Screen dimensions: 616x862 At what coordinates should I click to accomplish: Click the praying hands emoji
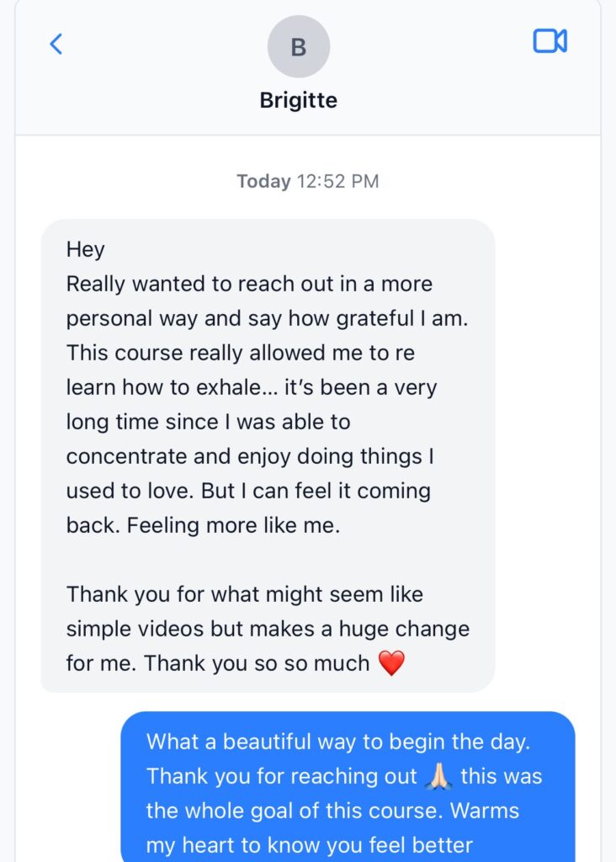tap(438, 776)
